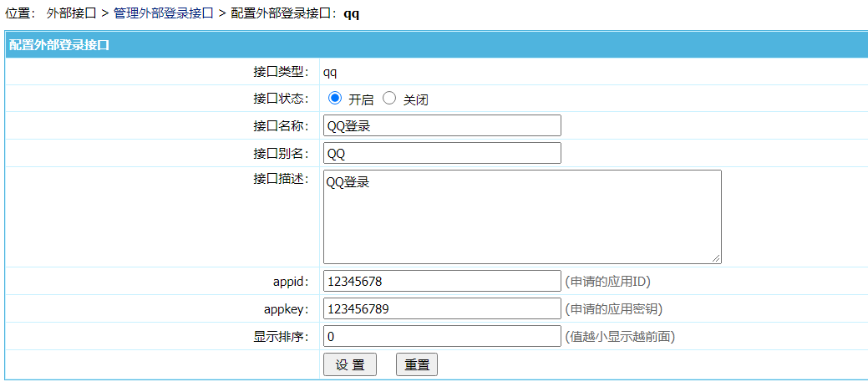Click the appkey input field
Screen dimensions: 868x392
coord(442,309)
